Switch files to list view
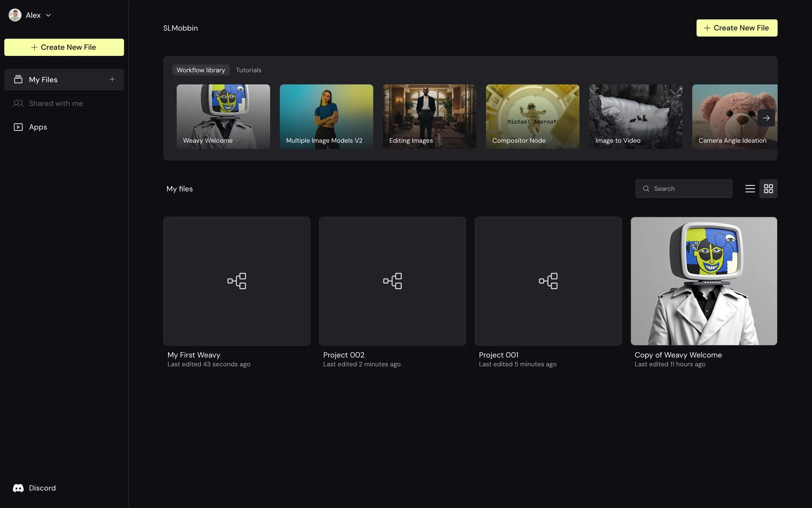Screen dimensions: 812x508 pos(750,189)
